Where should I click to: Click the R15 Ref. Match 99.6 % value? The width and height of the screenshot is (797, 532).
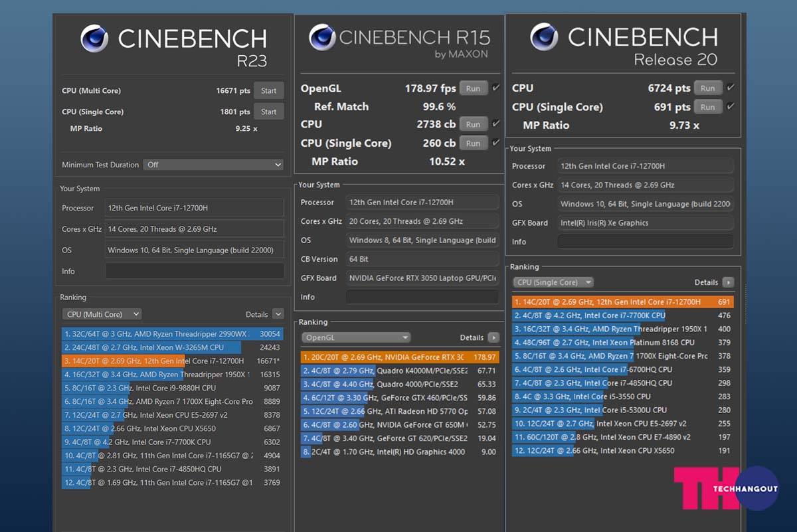(x=439, y=106)
